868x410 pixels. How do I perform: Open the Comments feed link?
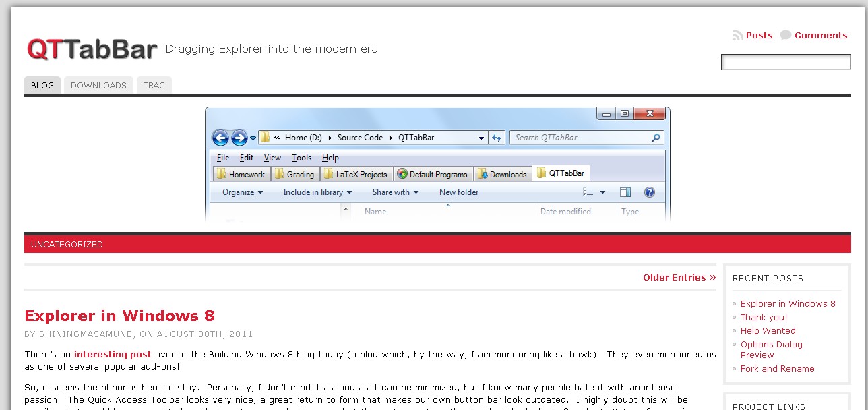821,36
